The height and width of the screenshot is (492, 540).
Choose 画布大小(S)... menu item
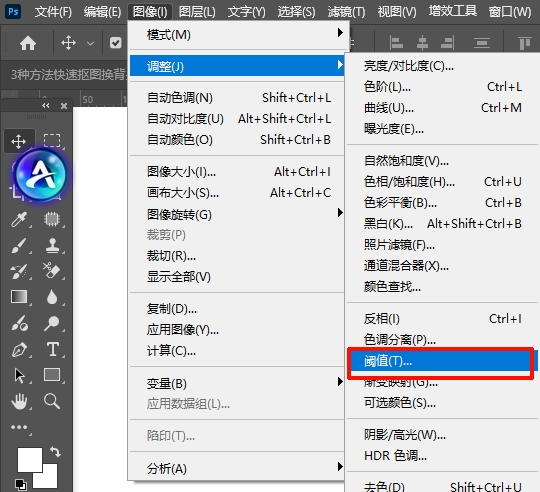click(x=237, y=192)
